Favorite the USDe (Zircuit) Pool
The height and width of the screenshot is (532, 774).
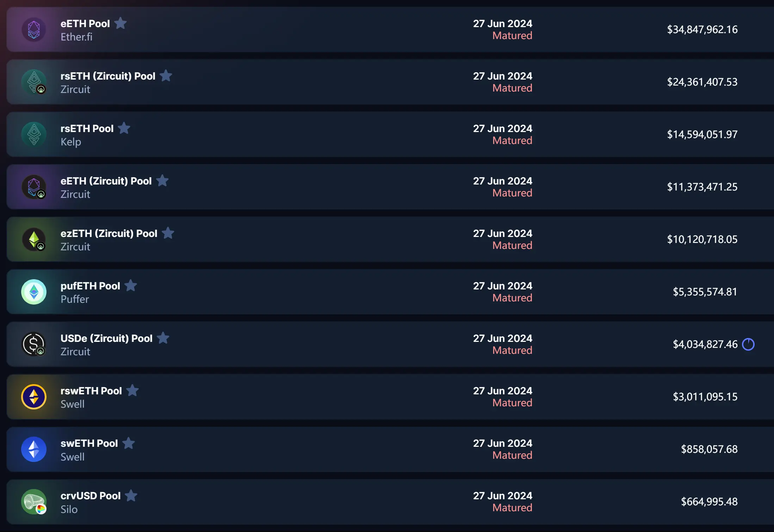[163, 338]
